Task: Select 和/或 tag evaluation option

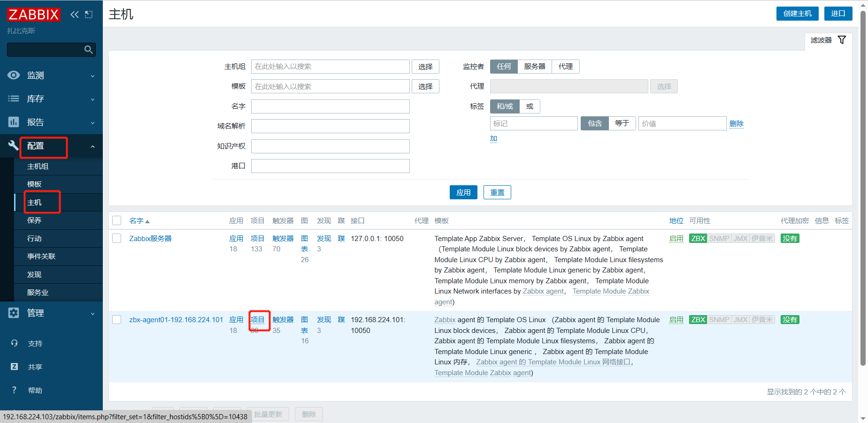Action: 505,106
